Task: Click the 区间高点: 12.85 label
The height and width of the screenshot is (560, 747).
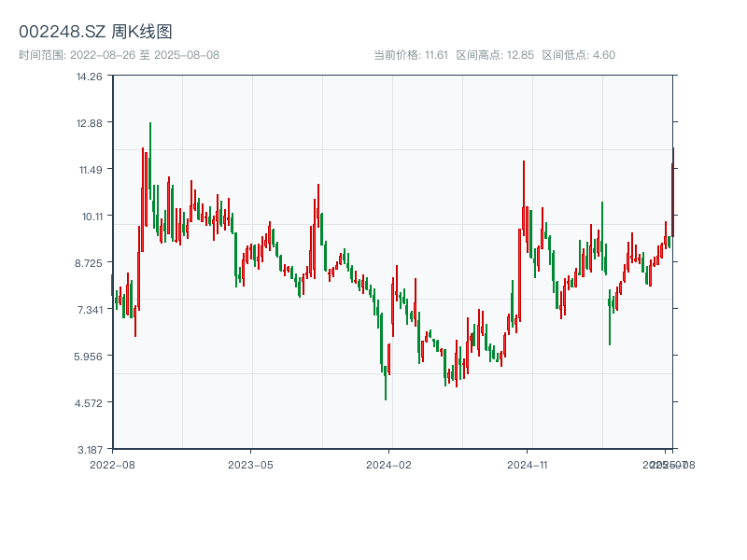Action: coord(495,55)
